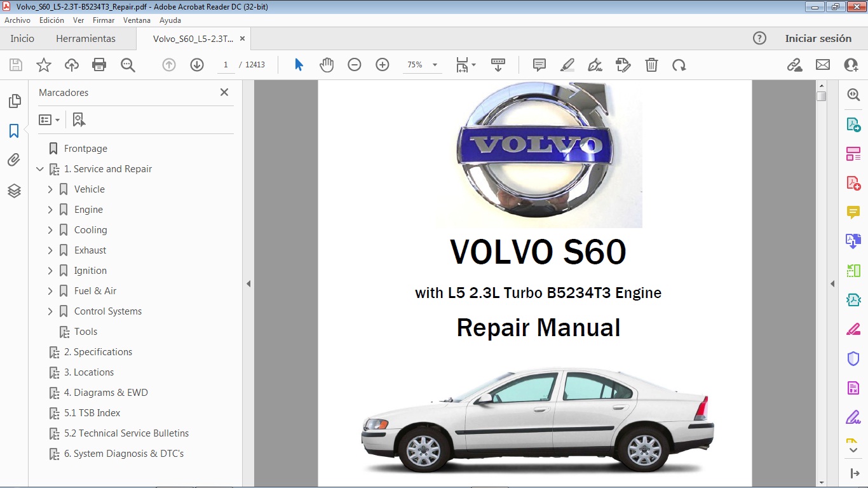Image resolution: width=868 pixels, height=488 pixels.
Task: Open the Ventana menu
Action: tap(137, 20)
